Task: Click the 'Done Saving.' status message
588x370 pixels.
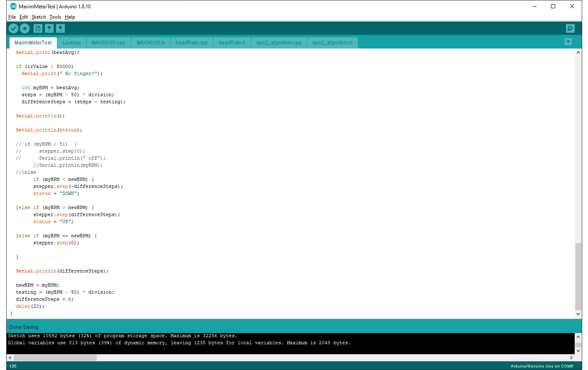Action: click(24, 327)
